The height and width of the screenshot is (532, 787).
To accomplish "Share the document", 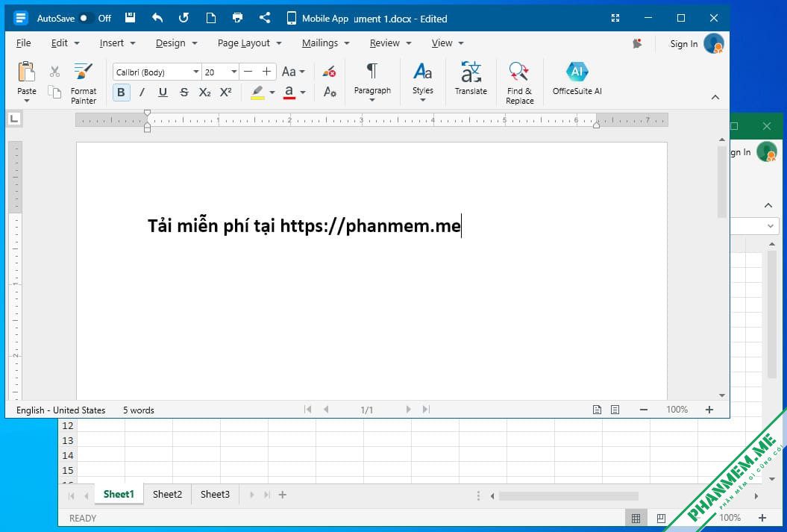I will [265, 18].
